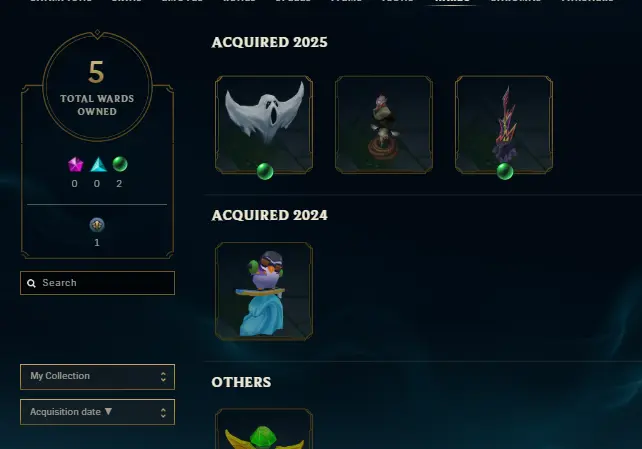Click the Total Wards Owned counter circle
The height and width of the screenshot is (449, 642).
(x=97, y=87)
